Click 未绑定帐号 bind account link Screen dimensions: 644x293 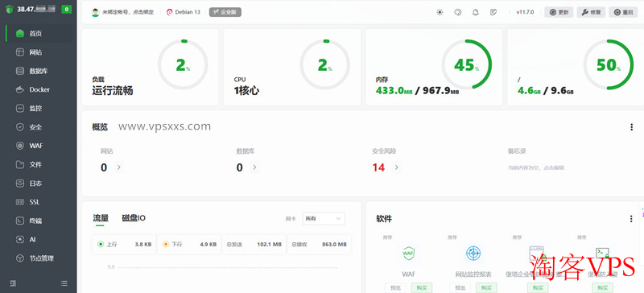tap(128, 12)
